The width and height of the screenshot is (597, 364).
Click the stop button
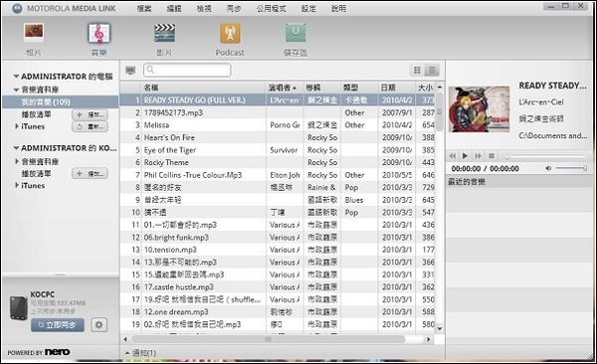click(492, 156)
